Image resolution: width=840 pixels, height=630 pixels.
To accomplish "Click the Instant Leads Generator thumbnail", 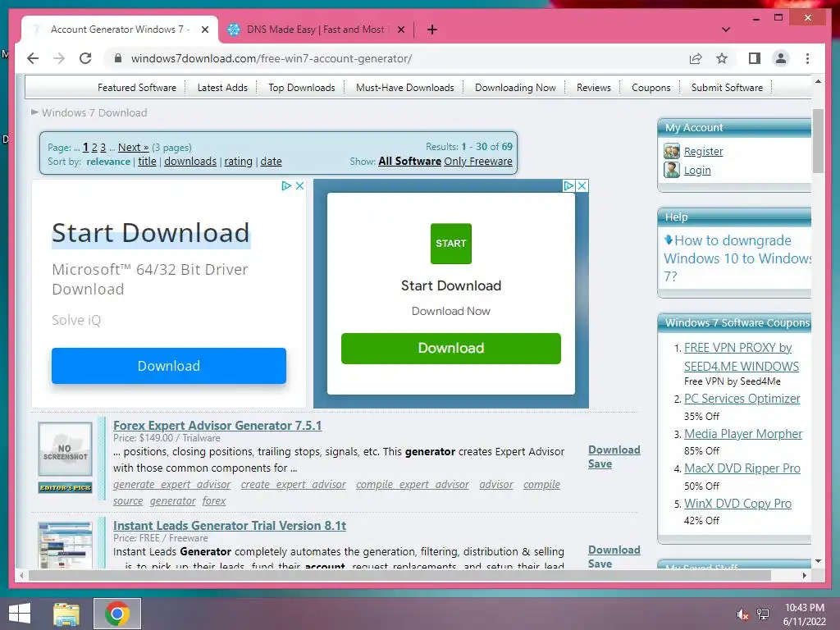I will click(x=66, y=545).
